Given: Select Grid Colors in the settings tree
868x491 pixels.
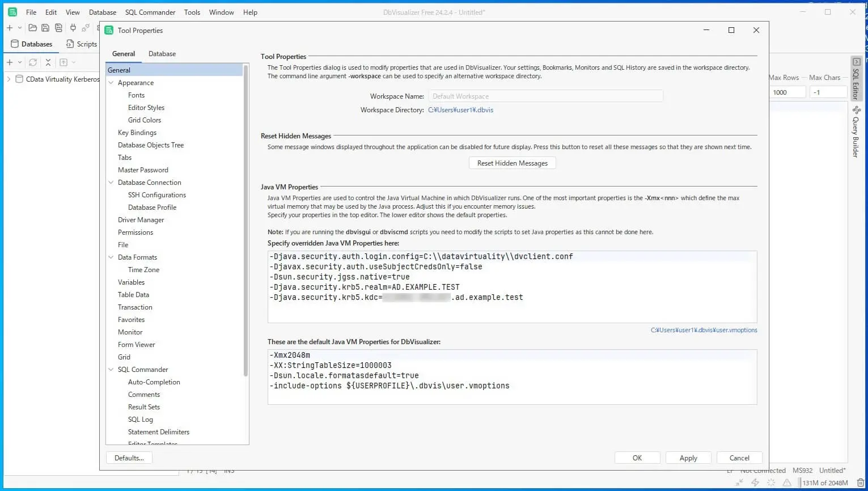Looking at the screenshot, I should (x=145, y=120).
